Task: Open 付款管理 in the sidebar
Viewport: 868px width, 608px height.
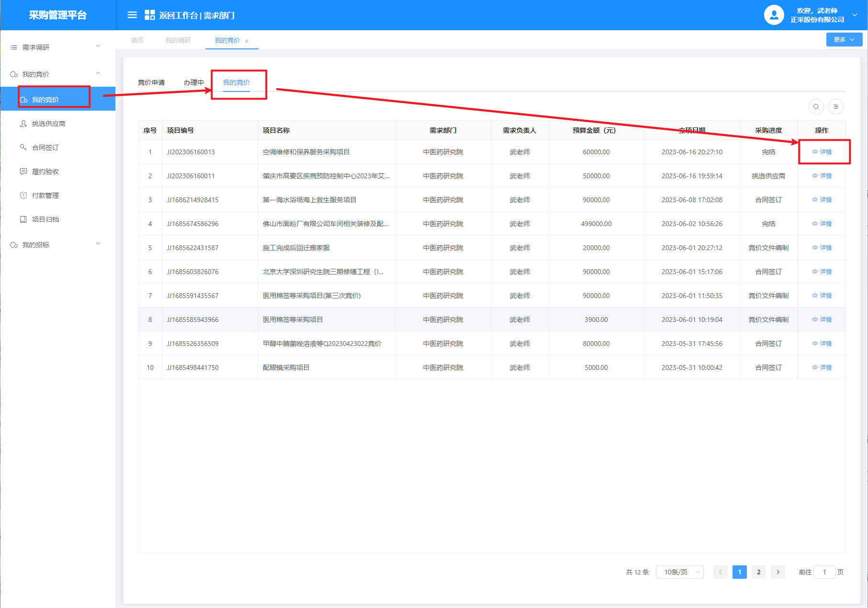Action: (45, 195)
